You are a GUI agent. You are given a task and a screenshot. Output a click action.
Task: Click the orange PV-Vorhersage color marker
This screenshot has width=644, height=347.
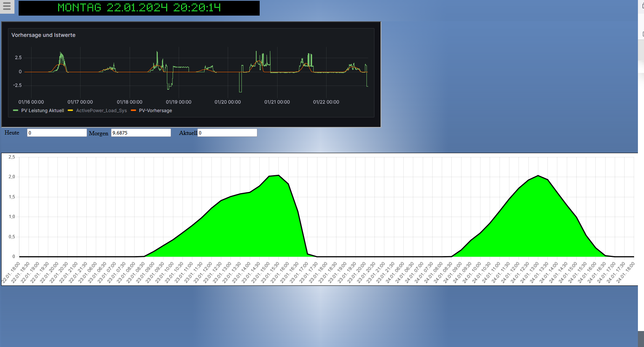click(133, 111)
